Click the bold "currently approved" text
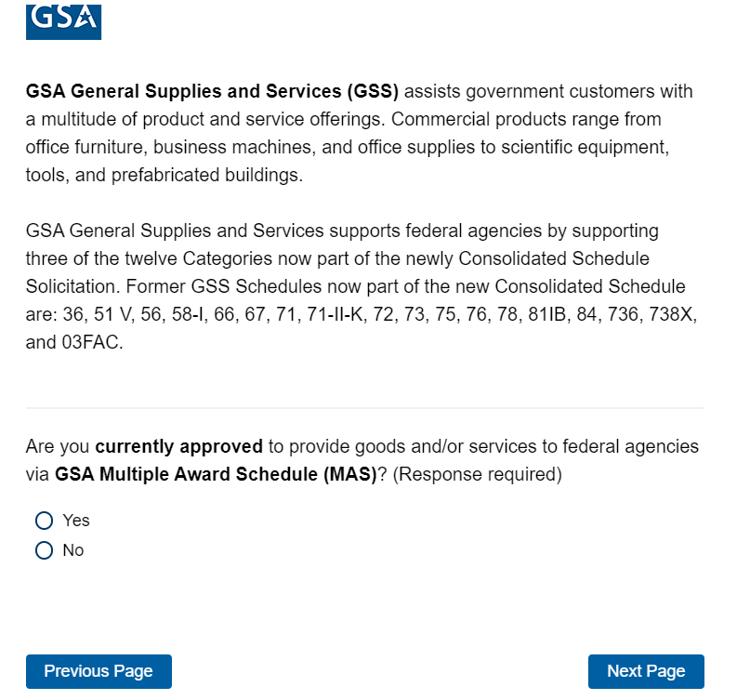 pos(178,446)
